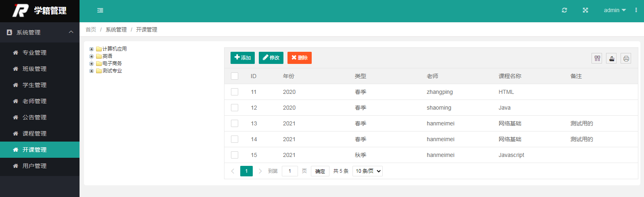The width and height of the screenshot is (644, 197).
Task: Open 专业管理 in sidebar
Action: (x=40, y=53)
